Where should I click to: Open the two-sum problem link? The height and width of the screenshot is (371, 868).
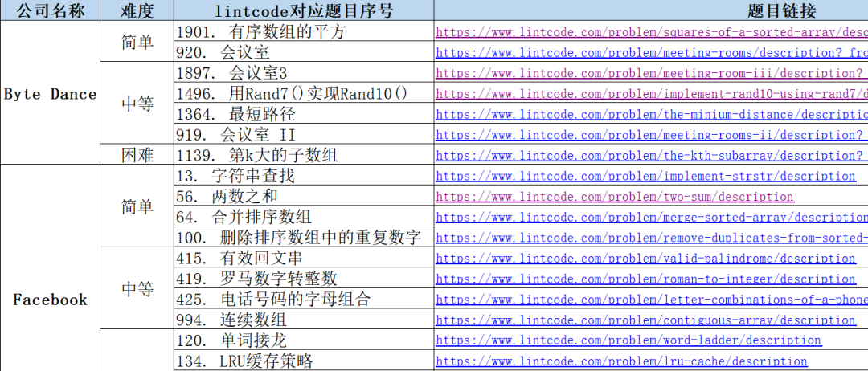point(615,197)
